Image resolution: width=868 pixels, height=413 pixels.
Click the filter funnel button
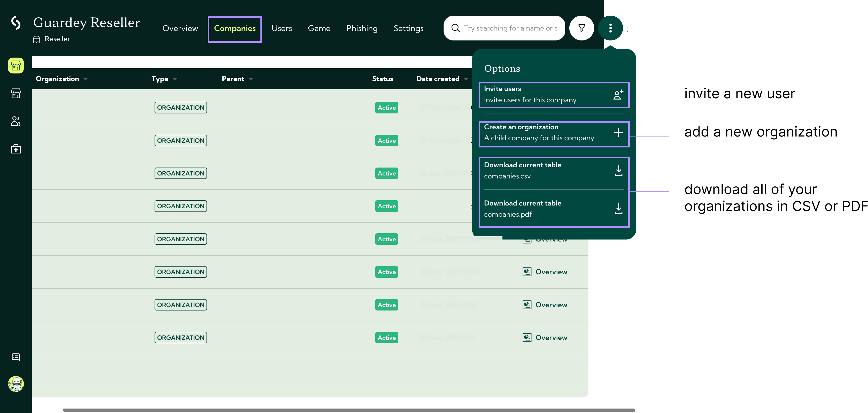581,28
